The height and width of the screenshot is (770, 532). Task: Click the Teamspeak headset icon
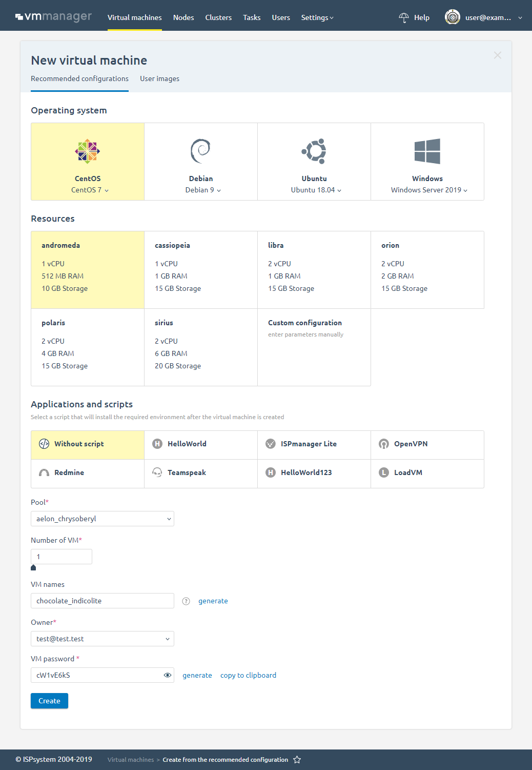[157, 472]
